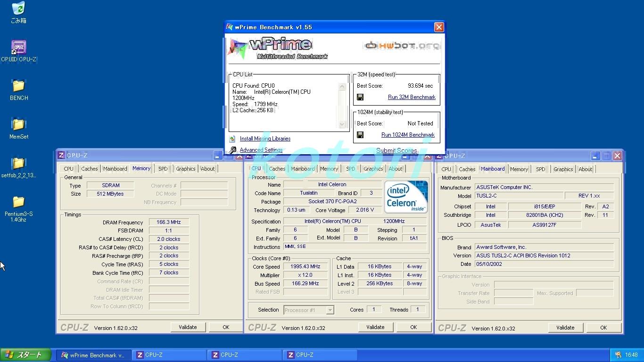Run the 1024M Benchmark
This screenshot has width=644, height=362.
pyautogui.click(x=408, y=135)
